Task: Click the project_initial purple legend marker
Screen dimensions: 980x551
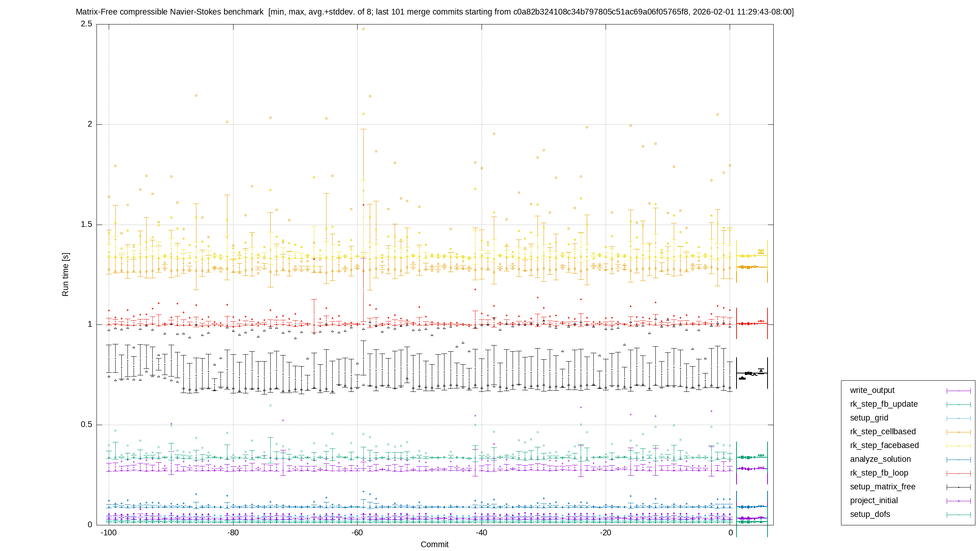Action: tap(959, 501)
